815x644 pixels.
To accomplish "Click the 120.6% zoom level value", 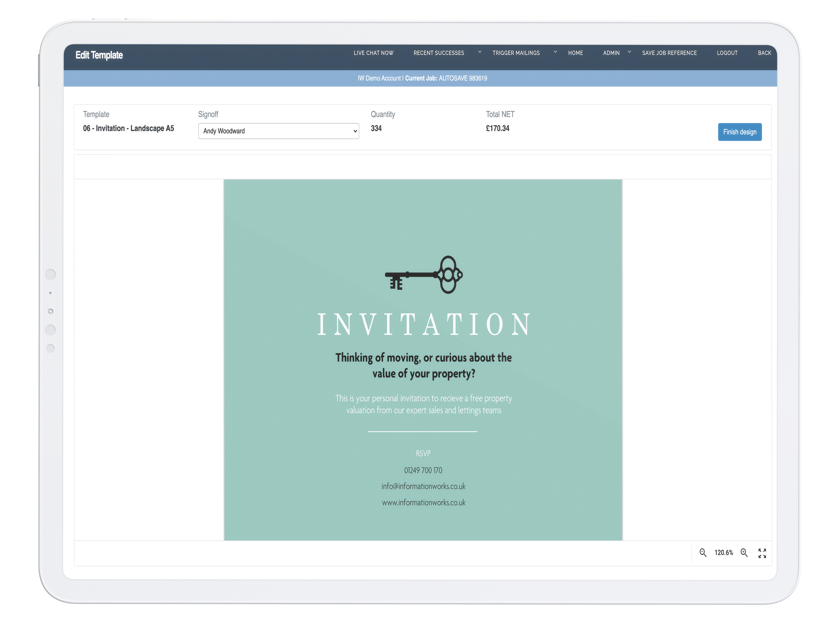I will point(723,553).
